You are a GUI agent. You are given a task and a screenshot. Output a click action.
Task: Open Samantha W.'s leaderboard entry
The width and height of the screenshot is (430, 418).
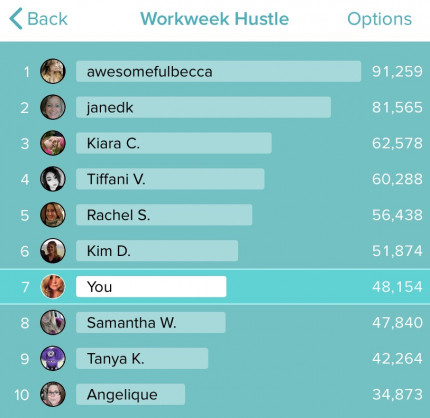(215, 323)
